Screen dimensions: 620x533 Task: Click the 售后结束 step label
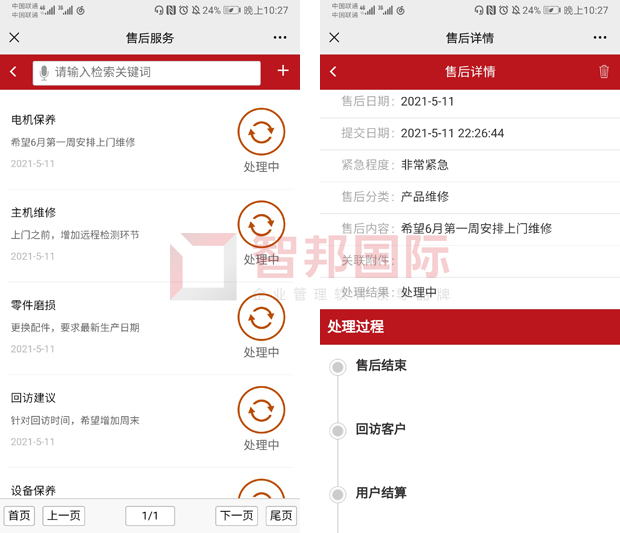coord(381,365)
